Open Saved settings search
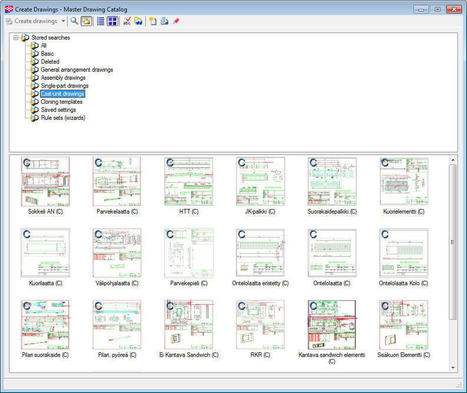The image size is (467, 393). pos(58,110)
